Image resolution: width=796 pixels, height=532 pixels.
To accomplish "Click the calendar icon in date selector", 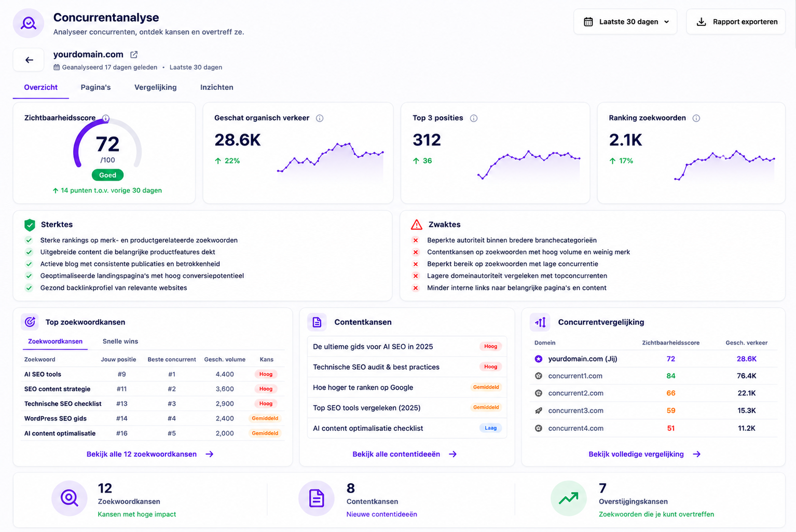I will click(x=588, y=22).
